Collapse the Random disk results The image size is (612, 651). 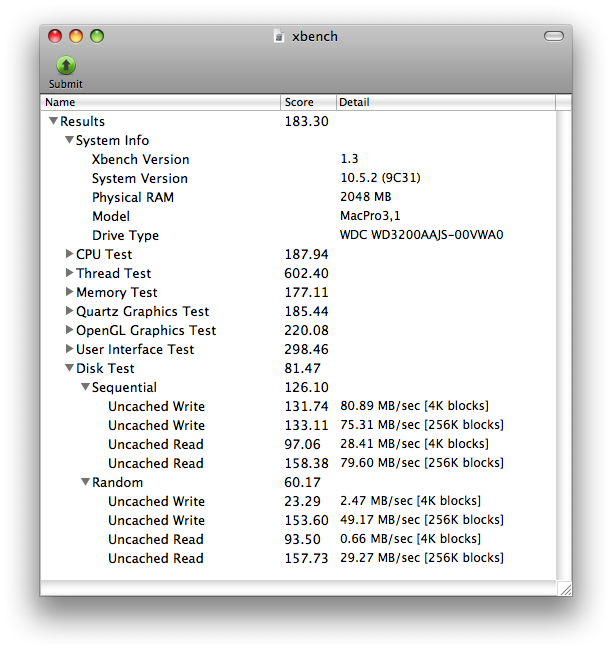[x=86, y=482]
